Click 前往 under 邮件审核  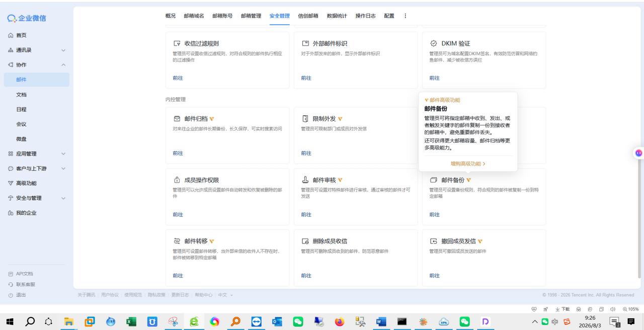306,214
